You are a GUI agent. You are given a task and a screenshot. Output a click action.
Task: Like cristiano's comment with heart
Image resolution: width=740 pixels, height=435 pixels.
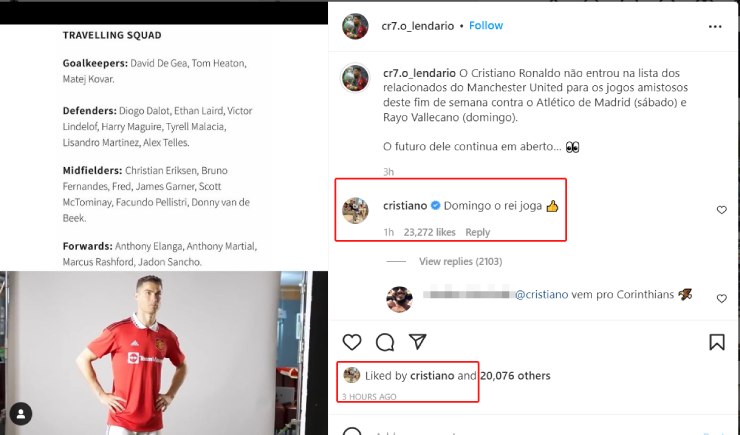point(722,210)
